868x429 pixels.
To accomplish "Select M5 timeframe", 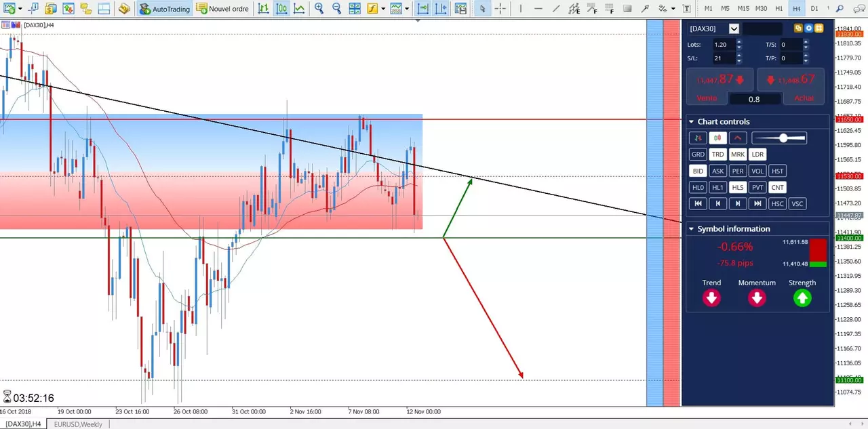I will point(726,9).
